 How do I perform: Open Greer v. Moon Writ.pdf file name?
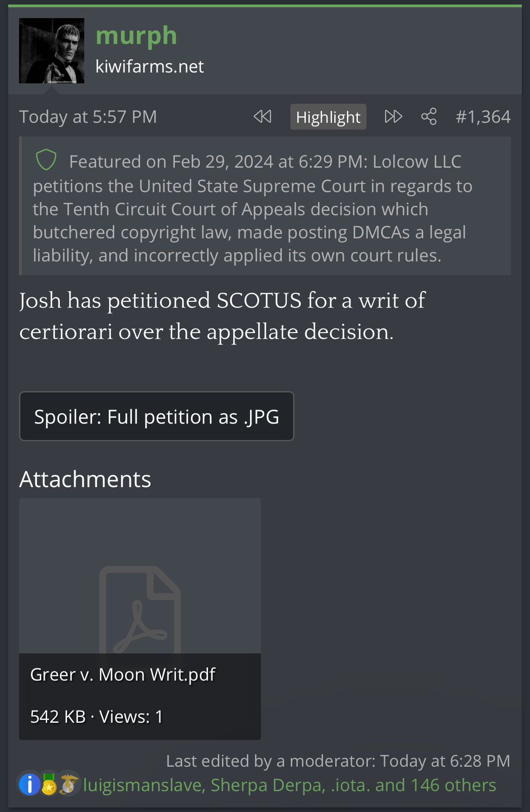(123, 675)
